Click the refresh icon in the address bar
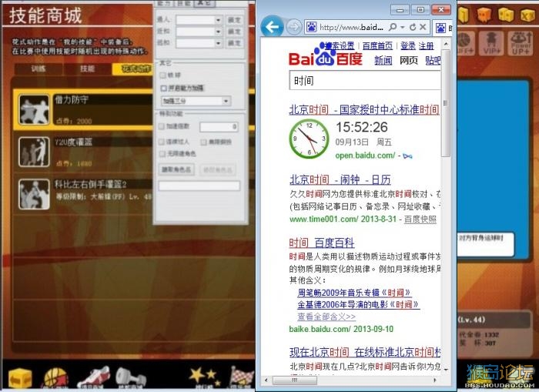The image size is (539, 392). tap(413, 27)
